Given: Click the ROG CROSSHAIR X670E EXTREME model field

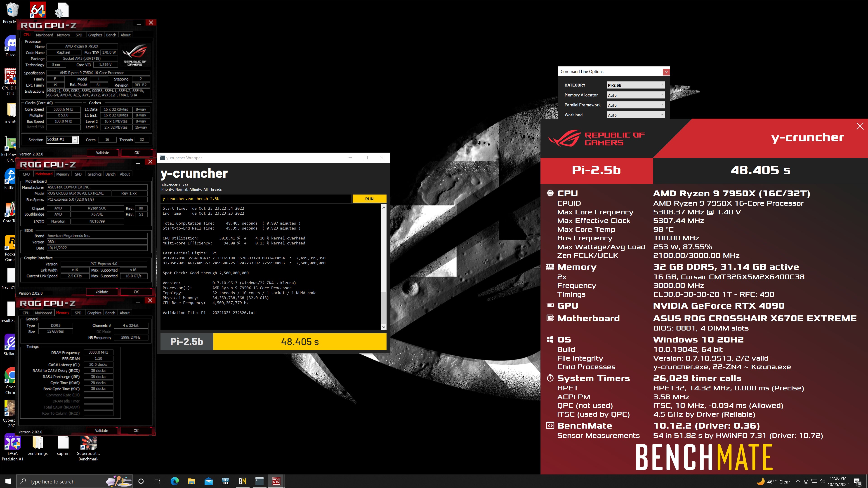Looking at the screenshot, I should point(78,193).
